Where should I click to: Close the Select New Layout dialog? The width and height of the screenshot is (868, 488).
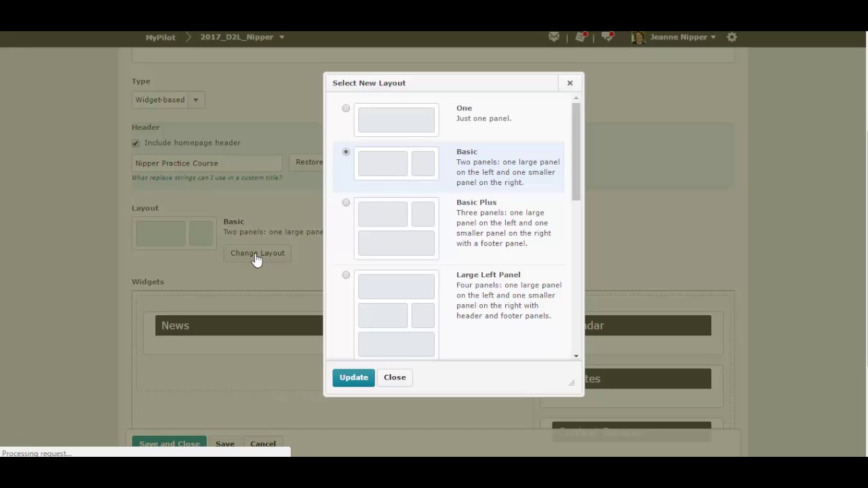[570, 83]
